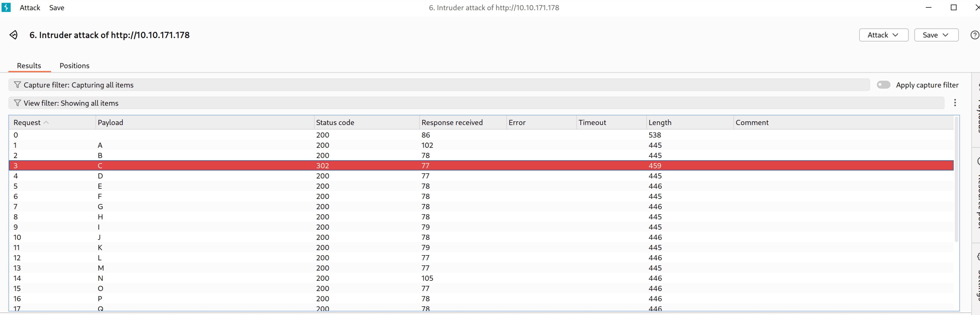Click the back arrow icon beside attack title

pos(13,35)
